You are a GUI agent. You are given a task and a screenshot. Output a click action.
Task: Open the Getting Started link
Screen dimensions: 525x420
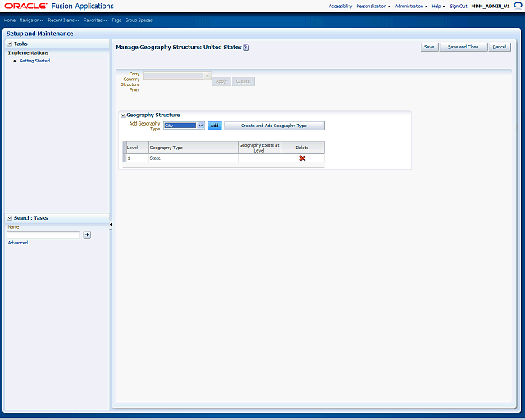[34, 61]
